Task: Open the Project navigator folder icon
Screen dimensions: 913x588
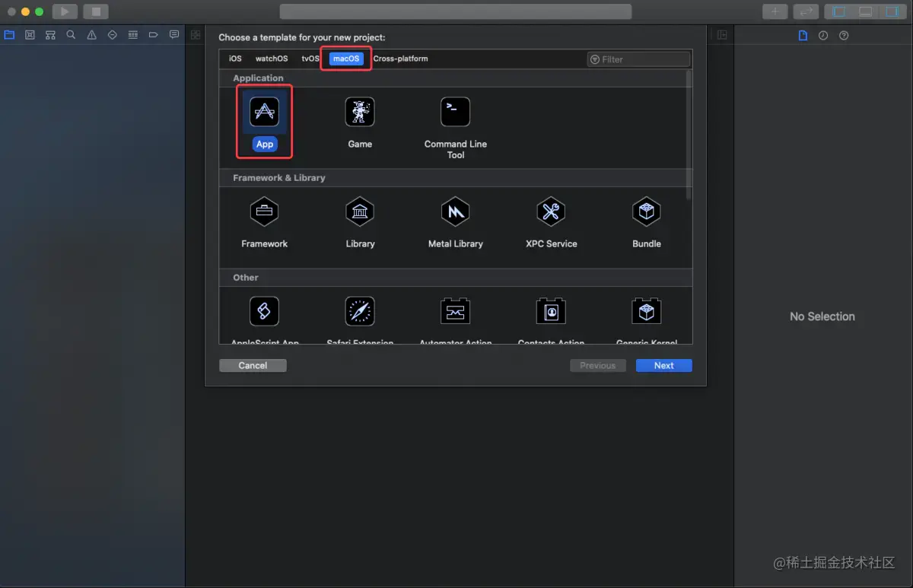Action: pos(9,35)
